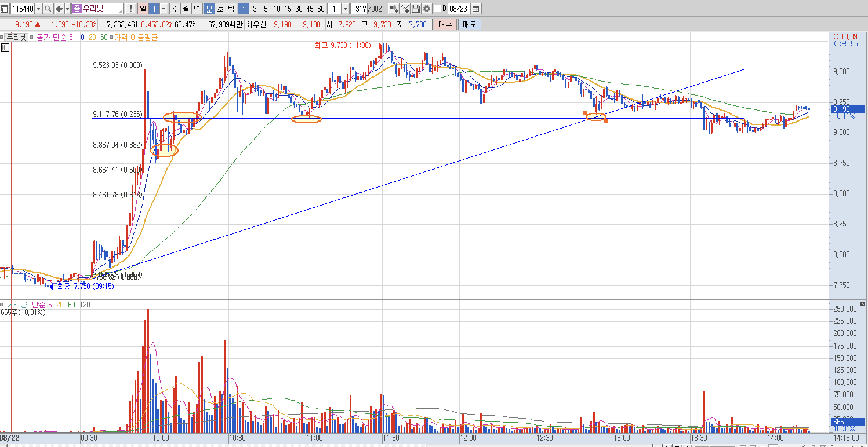Select the 30 minute interval

click(299, 9)
